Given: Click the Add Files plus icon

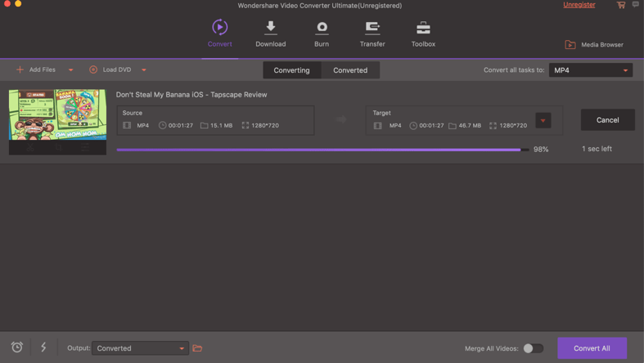Looking at the screenshot, I should click(20, 69).
